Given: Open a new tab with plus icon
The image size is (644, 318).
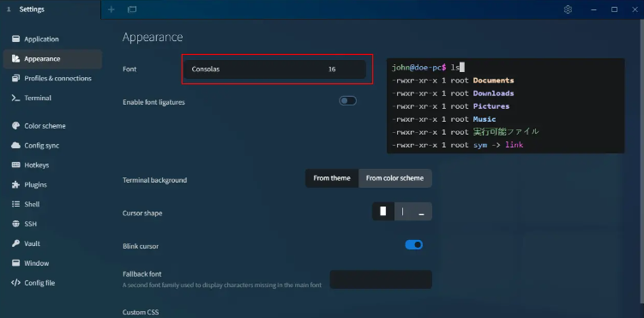Looking at the screenshot, I should click(x=111, y=9).
